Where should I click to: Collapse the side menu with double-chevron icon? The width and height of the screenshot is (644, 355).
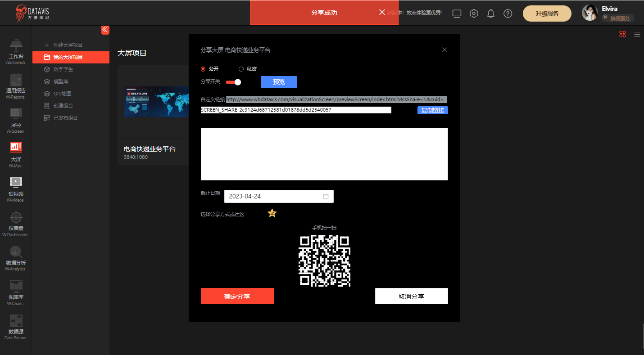(x=105, y=30)
